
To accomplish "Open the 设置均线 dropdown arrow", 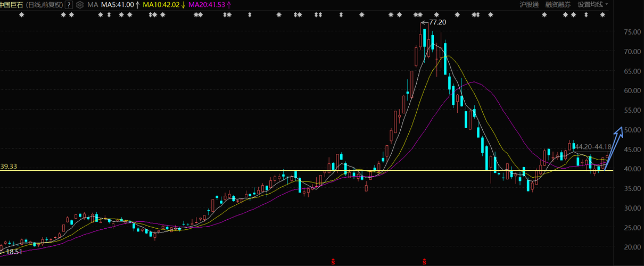I will [x=607, y=4].
